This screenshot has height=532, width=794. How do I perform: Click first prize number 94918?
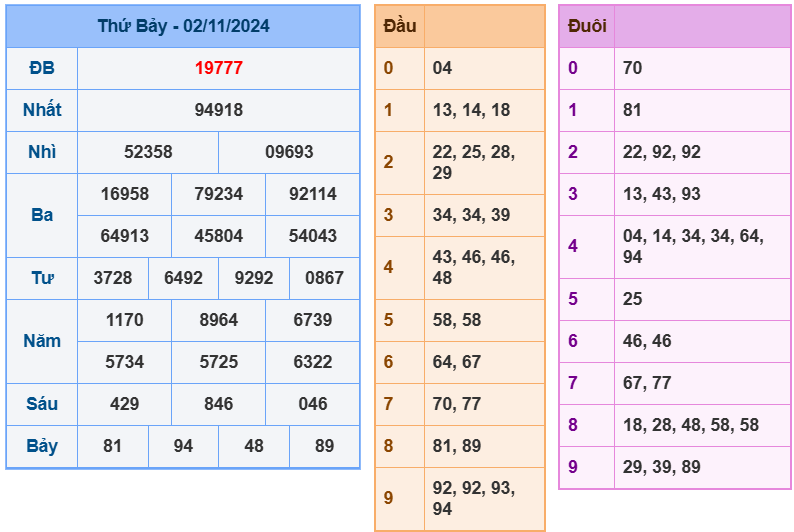click(218, 110)
